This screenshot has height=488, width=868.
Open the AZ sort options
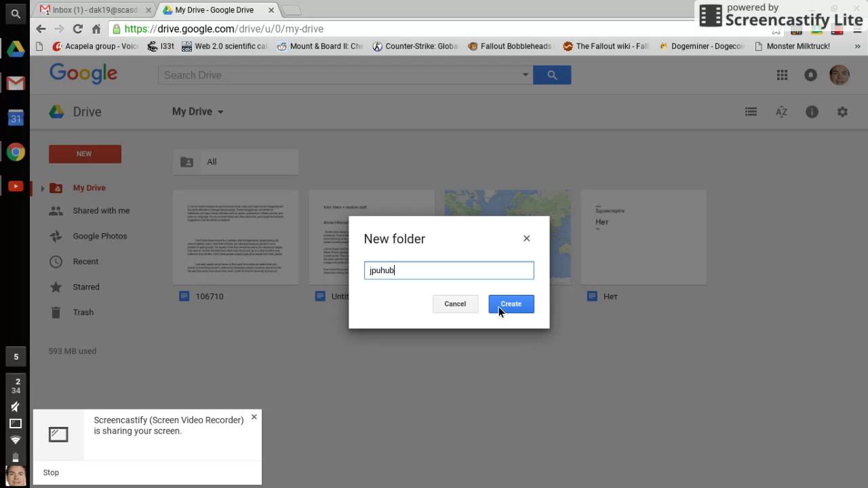pos(781,112)
